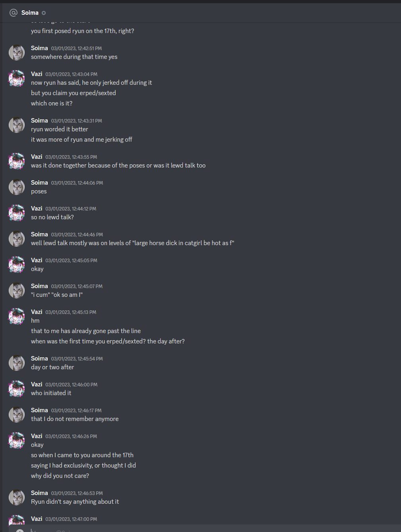Click Soima username at 12:46:17 PM message
This screenshot has height=532, width=401.
(x=39, y=410)
